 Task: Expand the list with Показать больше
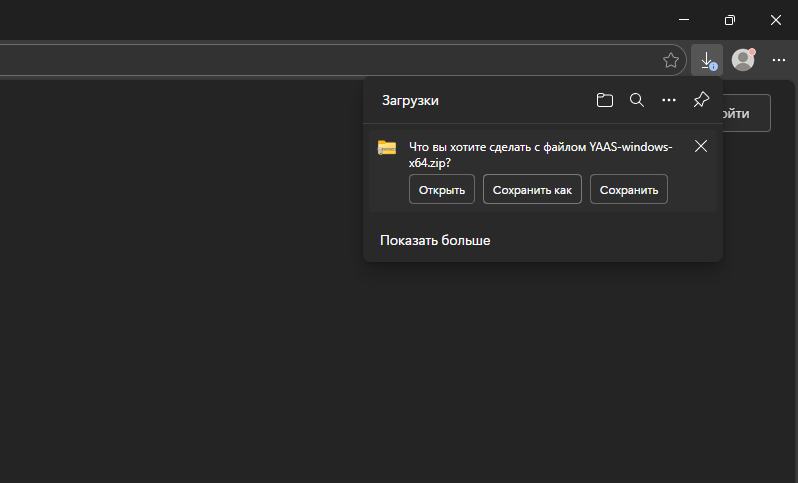[435, 240]
